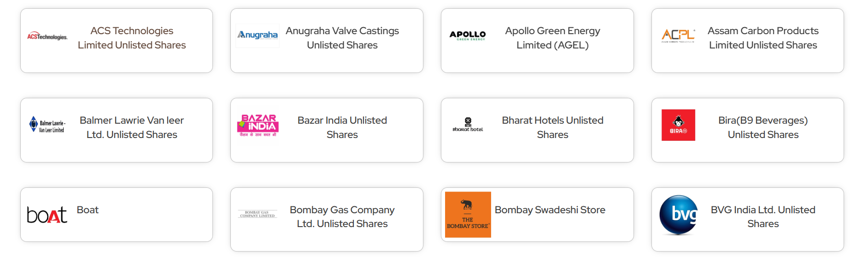Click the Bombay Gas Company logo
This screenshot has height=264, width=868.
click(x=258, y=214)
